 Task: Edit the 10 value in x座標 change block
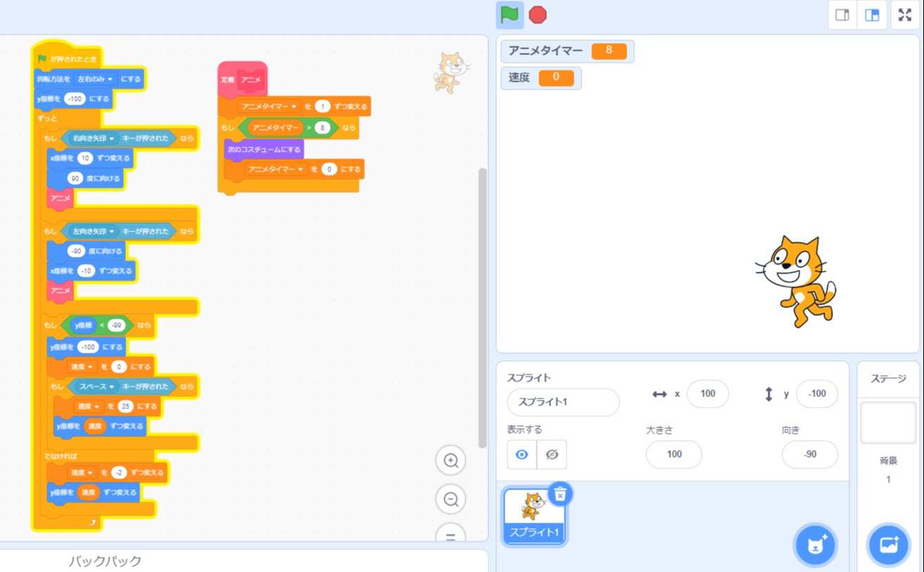click(x=87, y=159)
